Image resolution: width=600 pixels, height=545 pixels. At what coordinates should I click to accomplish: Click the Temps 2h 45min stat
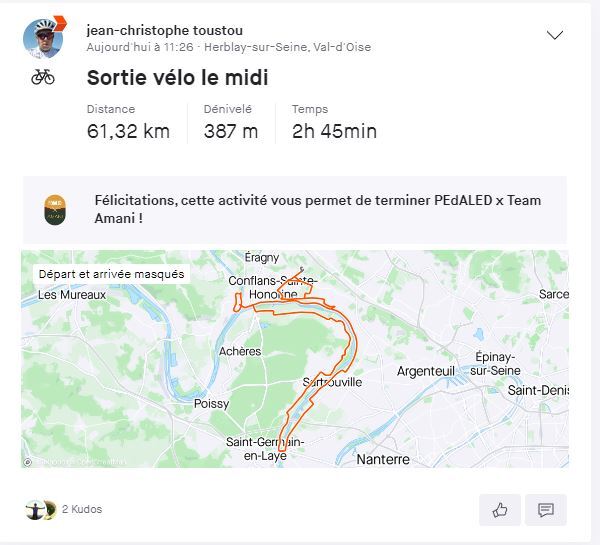(334, 122)
